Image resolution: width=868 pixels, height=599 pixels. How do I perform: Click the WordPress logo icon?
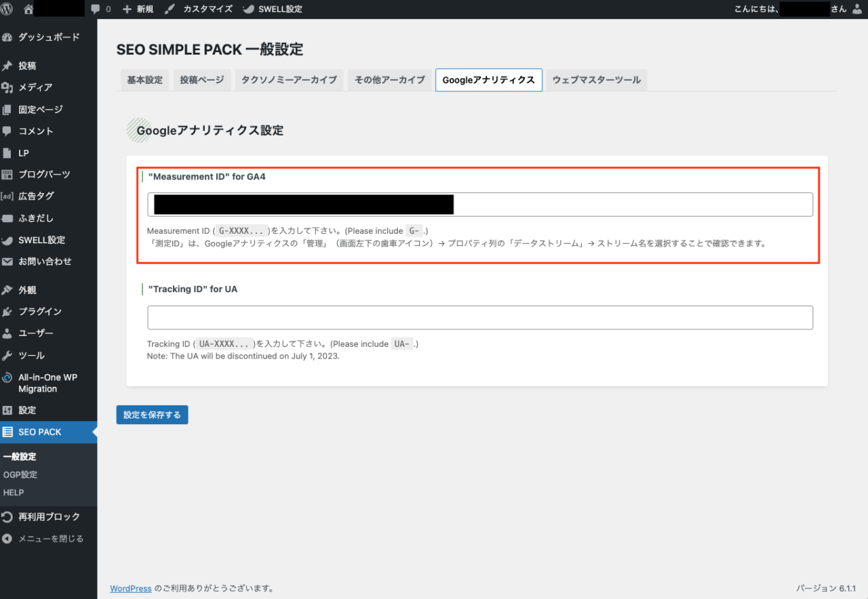coord(7,9)
